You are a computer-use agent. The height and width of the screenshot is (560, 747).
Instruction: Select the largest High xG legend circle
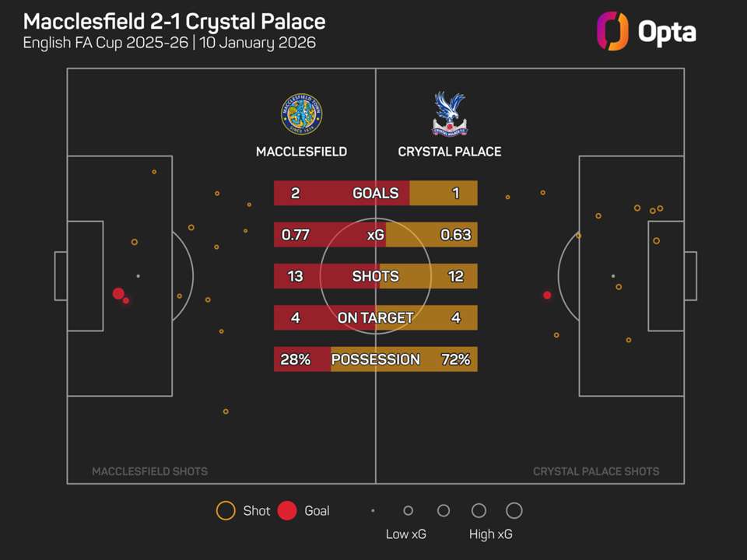[514, 511]
